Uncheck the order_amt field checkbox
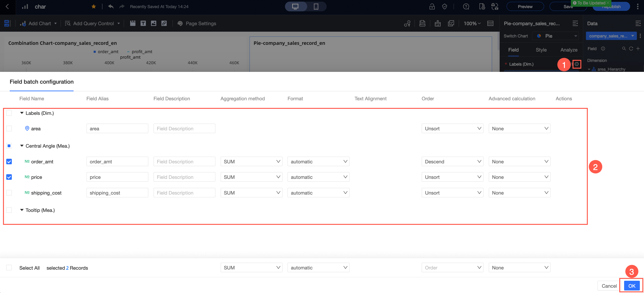 [9, 162]
